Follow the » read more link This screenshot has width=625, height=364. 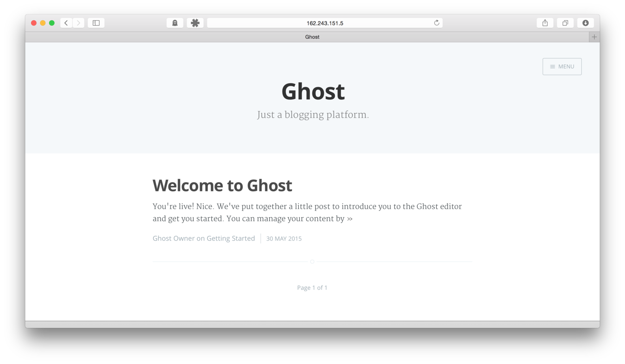click(350, 219)
